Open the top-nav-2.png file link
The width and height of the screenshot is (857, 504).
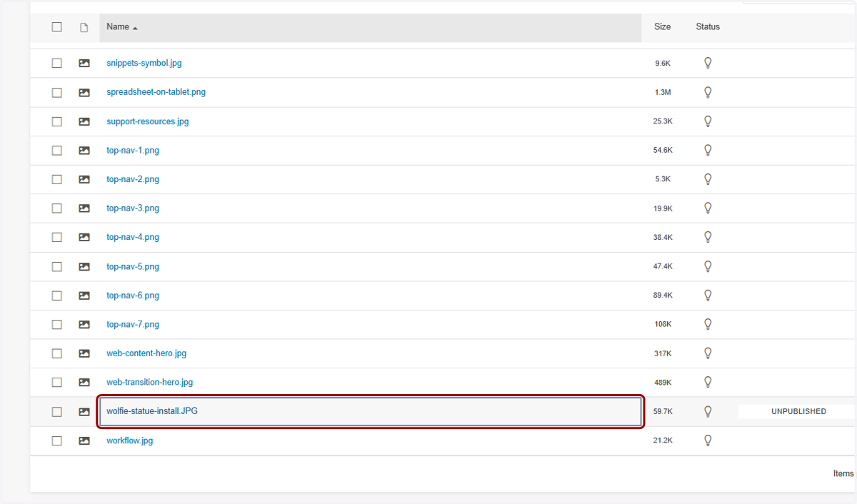[x=133, y=179]
